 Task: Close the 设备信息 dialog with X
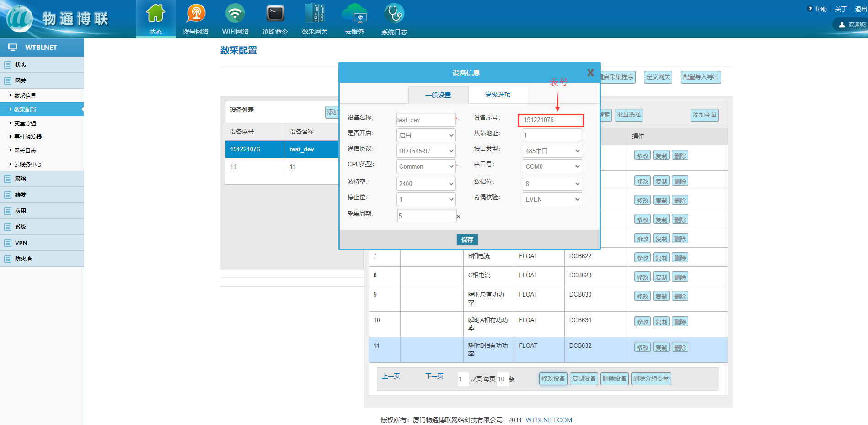click(x=590, y=73)
